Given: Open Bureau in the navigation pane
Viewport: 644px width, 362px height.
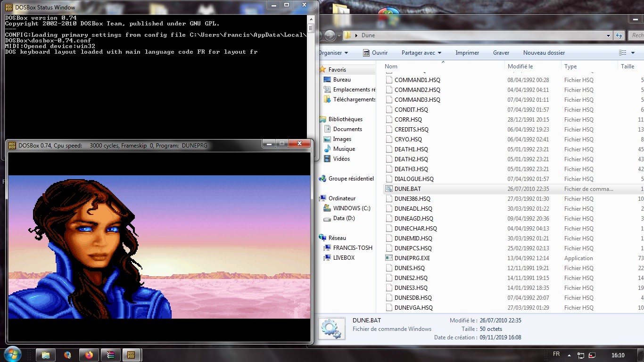Looking at the screenshot, I should point(342,80).
